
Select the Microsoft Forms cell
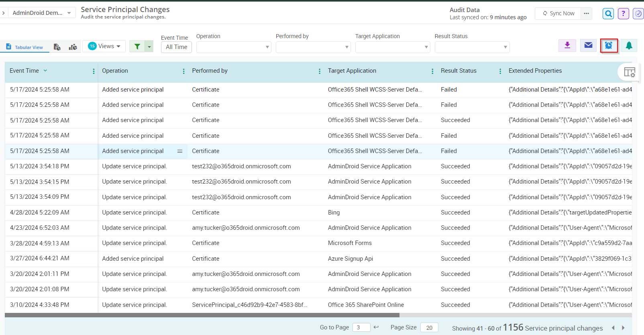pos(350,243)
